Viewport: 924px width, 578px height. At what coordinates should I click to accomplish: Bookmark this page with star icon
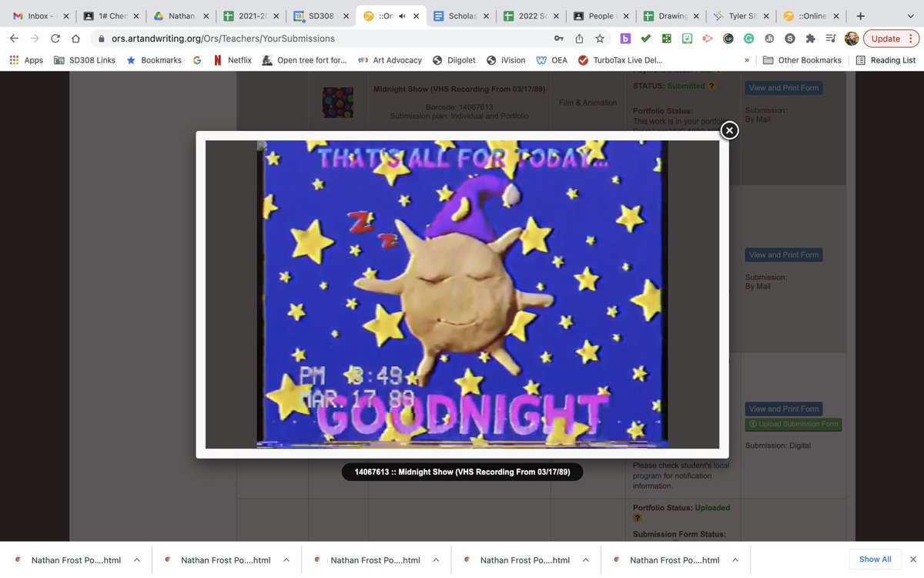tap(600, 39)
